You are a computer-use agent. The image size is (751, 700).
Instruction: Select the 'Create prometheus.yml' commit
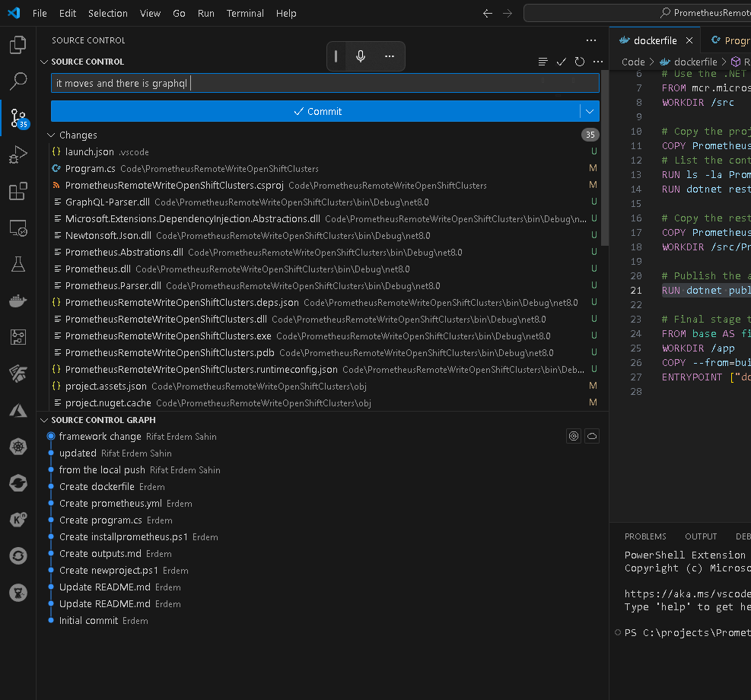(321, 503)
